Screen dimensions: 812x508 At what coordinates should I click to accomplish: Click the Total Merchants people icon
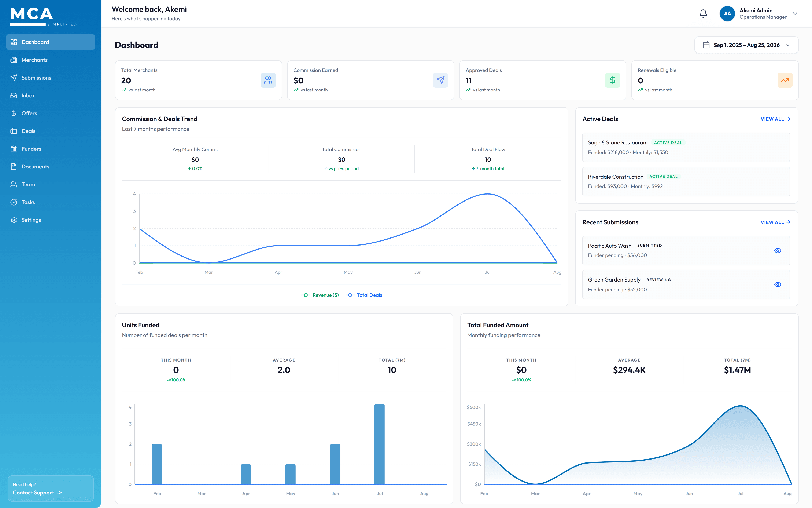click(x=268, y=80)
